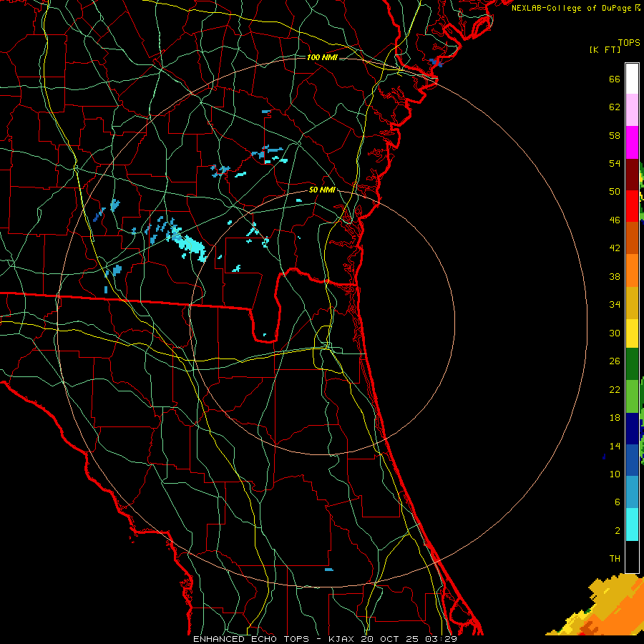Click legend value 58
The width and height of the screenshot is (644, 644).
615,135
